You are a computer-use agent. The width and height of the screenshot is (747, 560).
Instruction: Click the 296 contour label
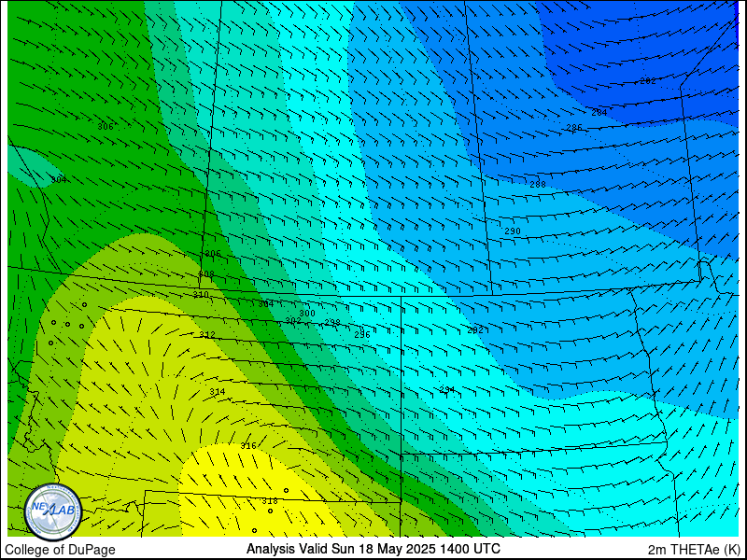click(x=362, y=335)
